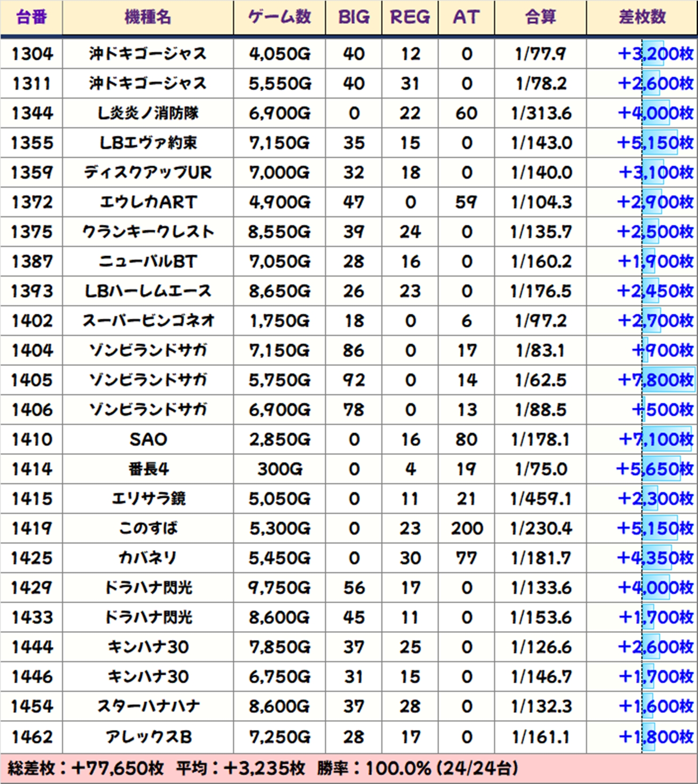Click the 1/62.5 combined probability

pyautogui.click(x=541, y=380)
